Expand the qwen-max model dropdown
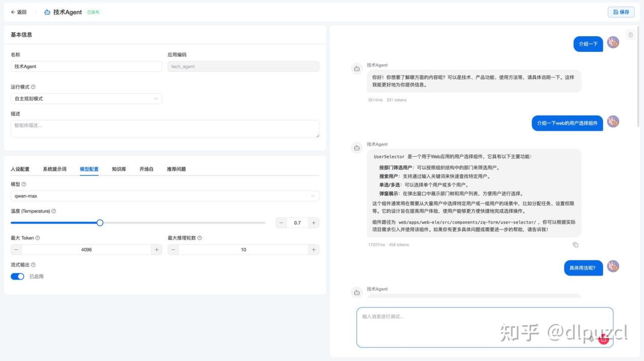 [165, 196]
